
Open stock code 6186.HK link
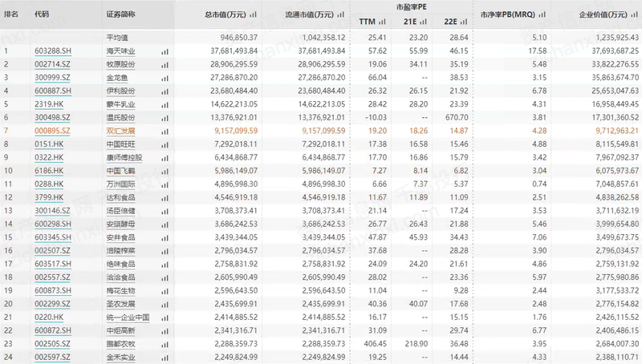click(x=49, y=171)
